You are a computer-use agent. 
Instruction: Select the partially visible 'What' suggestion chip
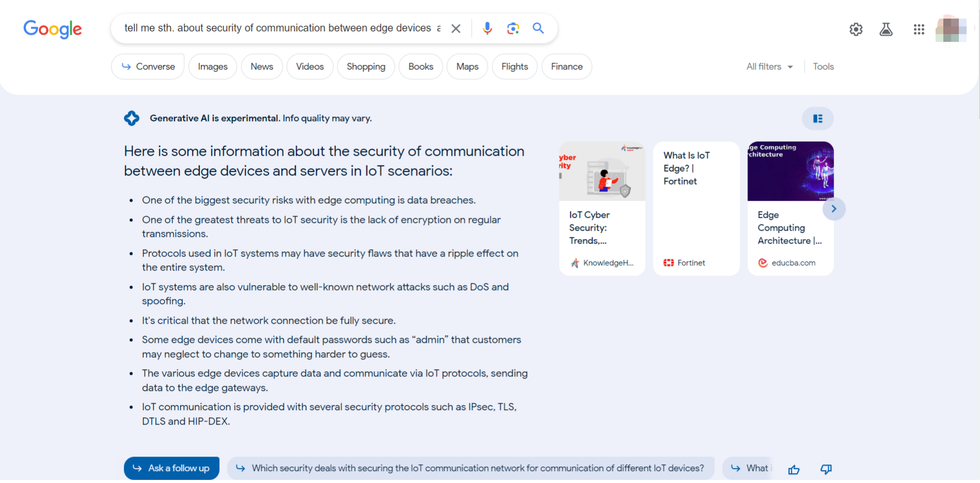[748, 468]
